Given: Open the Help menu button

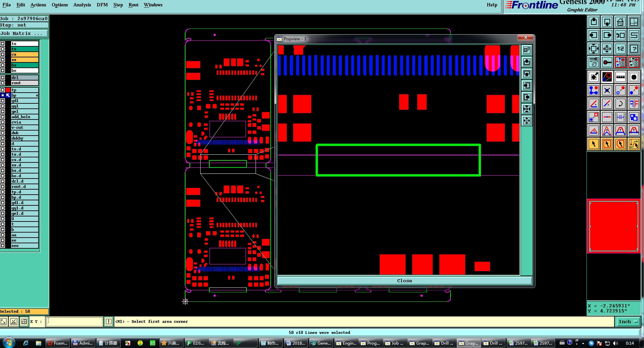Looking at the screenshot, I should 492,5.
